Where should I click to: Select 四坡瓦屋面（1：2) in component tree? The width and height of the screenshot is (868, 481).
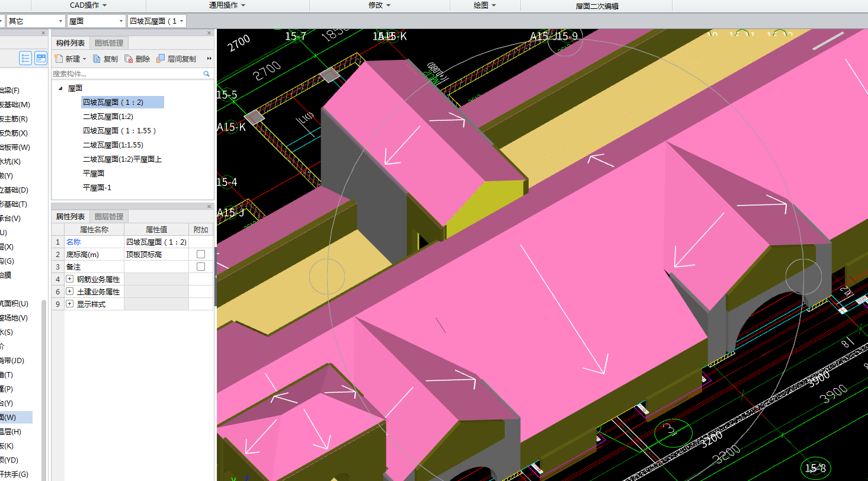(122, 102)
